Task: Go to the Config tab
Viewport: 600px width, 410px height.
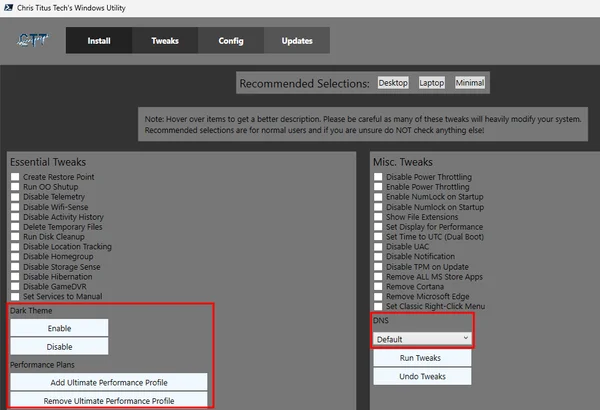Action: [231, 41]
